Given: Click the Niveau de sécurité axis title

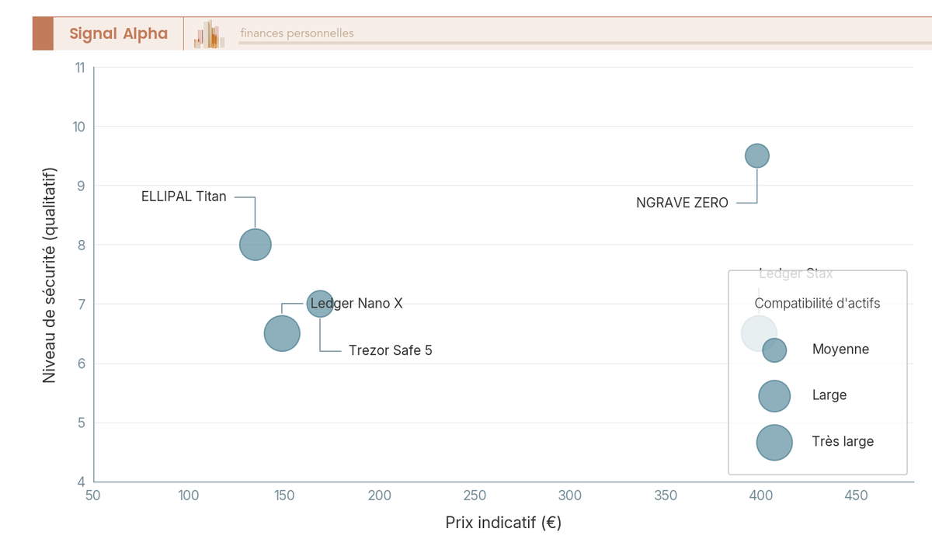Looking at the screenshot, I should point(49,274).
